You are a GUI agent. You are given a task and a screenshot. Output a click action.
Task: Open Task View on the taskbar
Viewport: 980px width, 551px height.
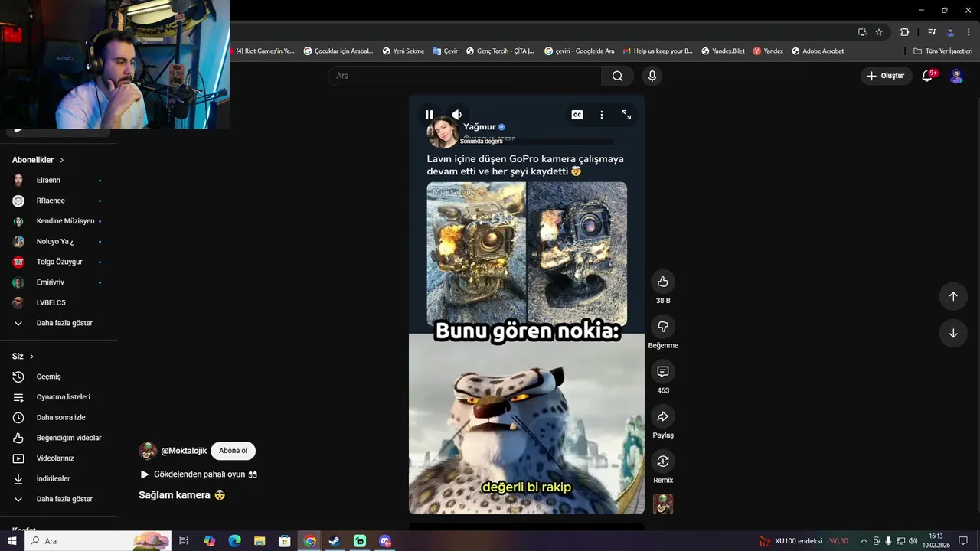pyautogui.click(x=184, y=541)
